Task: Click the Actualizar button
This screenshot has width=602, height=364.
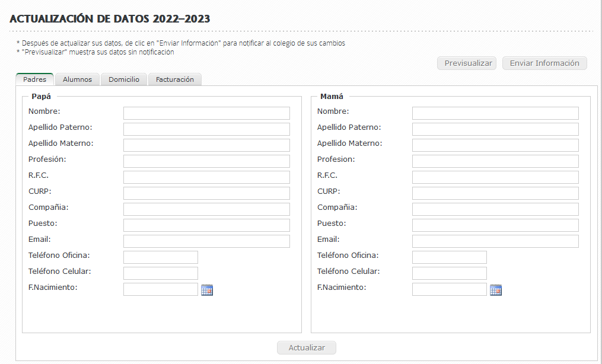Action: pos(307,348)
